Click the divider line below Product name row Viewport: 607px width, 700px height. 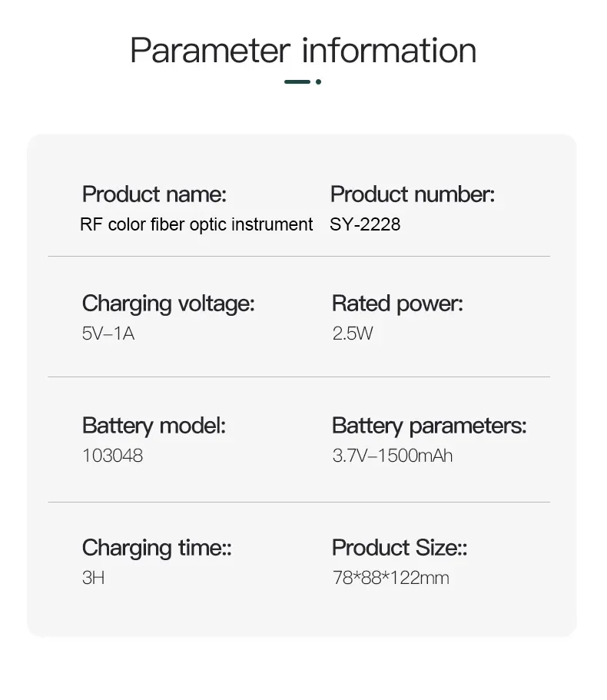[299, 256]
